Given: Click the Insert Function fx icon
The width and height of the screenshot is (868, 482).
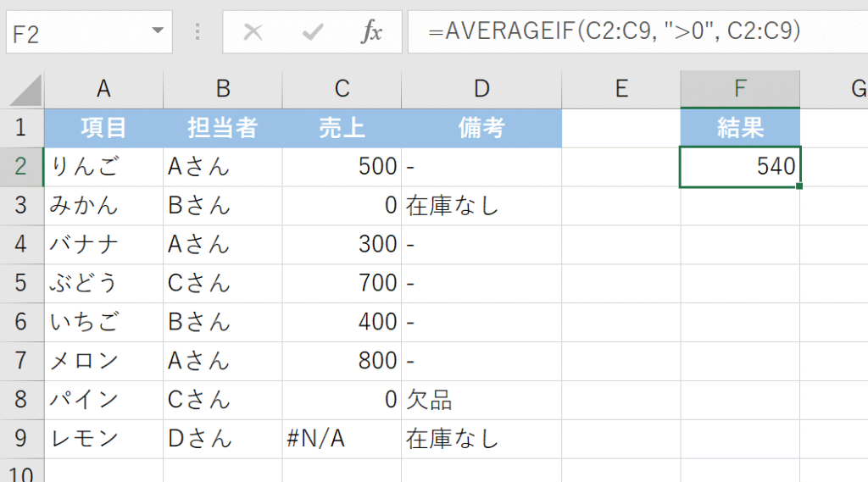Looking at the screenshot, I should 371,32.
